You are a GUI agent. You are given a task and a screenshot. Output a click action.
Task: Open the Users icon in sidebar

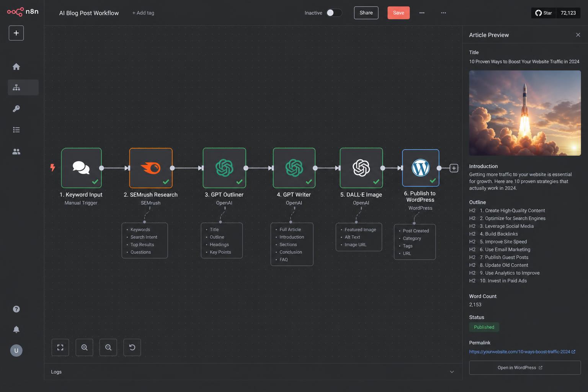click(16, 152)
